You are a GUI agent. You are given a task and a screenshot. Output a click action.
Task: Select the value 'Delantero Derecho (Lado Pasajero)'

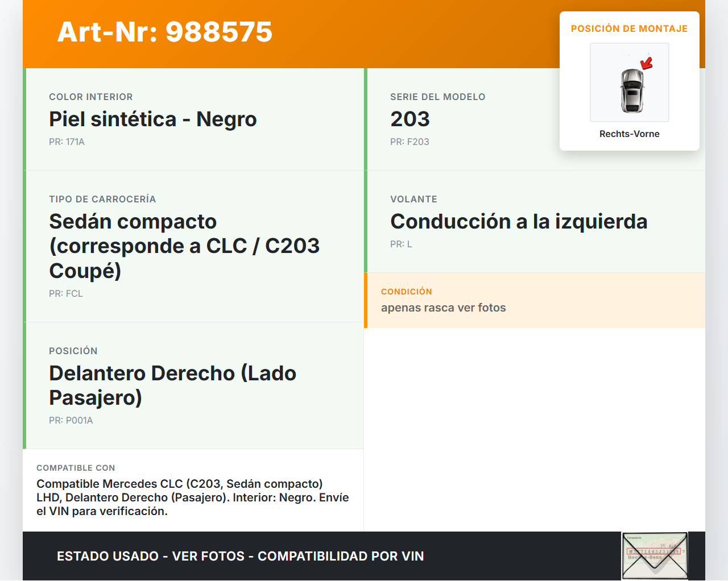coord(173,385)
